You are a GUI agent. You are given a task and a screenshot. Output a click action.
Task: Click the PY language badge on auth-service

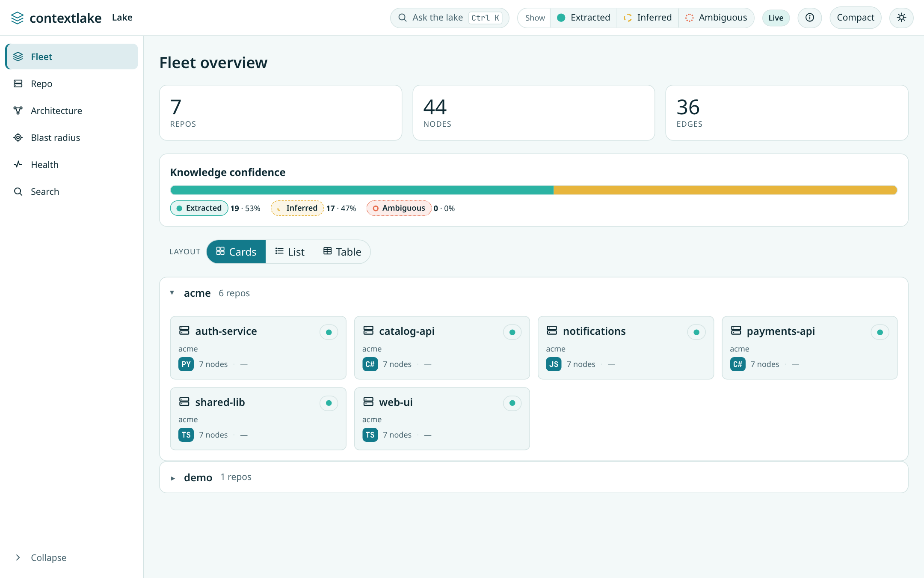(x=186, y=364)
